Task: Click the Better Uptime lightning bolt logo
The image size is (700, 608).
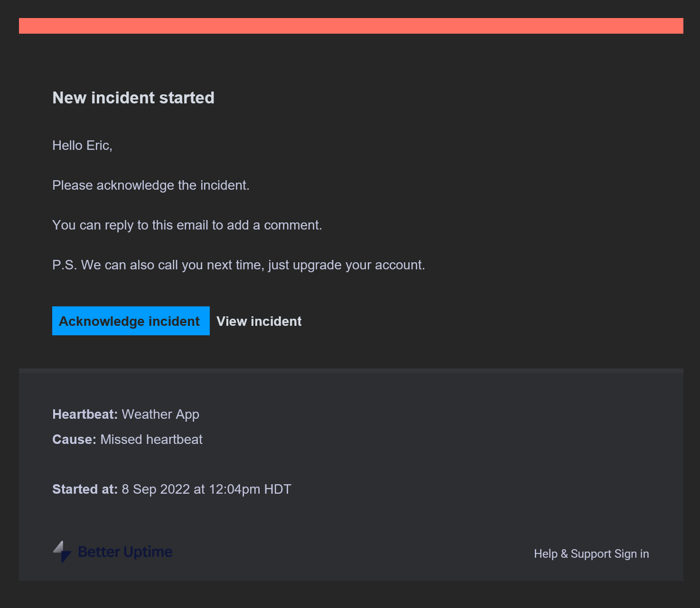Action: pyautogui.click(x=62, y=552)
